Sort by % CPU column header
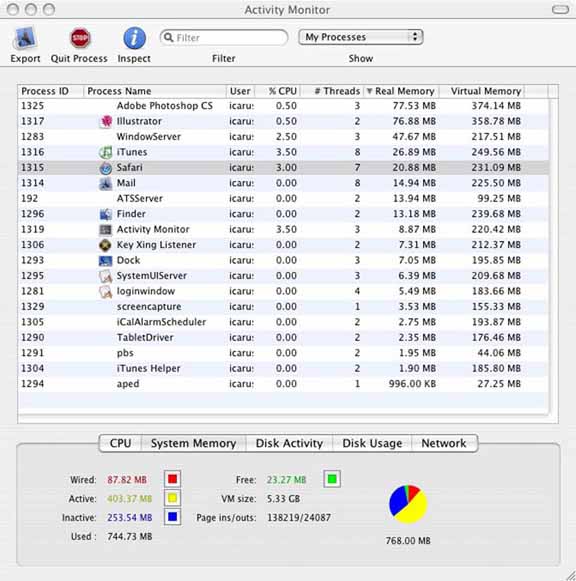Screen dimensions: 576x581 click(278, 91)
